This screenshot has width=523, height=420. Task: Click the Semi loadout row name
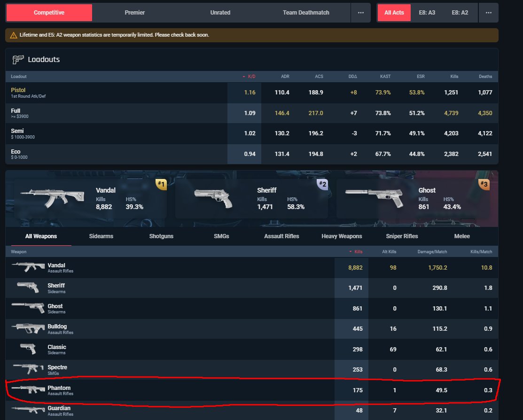point(17,131)
